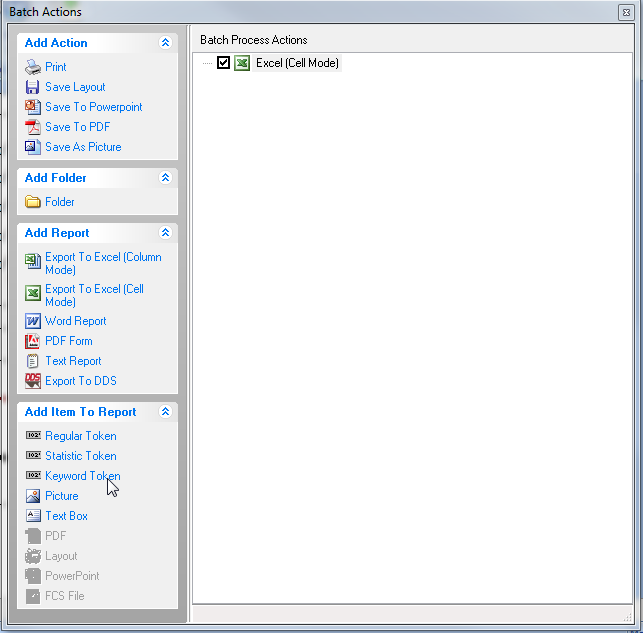Click the Print printer icon
This screenshot has height=633, width=643.
[33, 67]
